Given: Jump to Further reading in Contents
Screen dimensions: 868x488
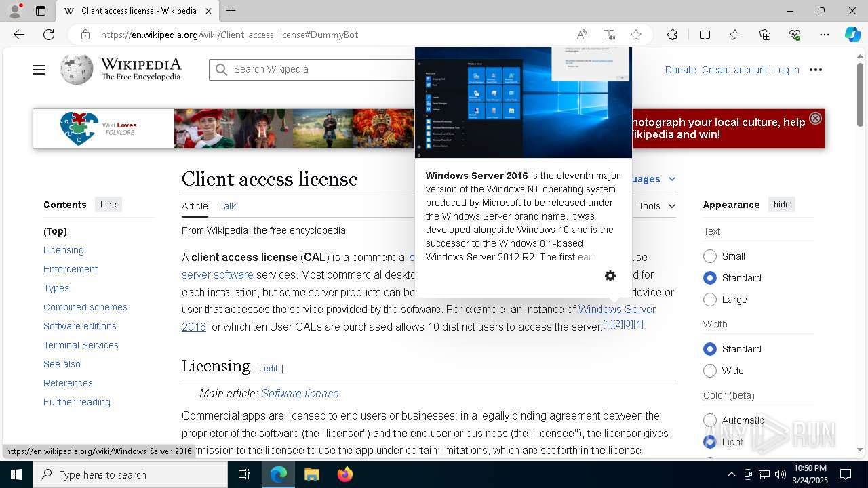Looking at the screenshot, I should [x=77, y=402].
